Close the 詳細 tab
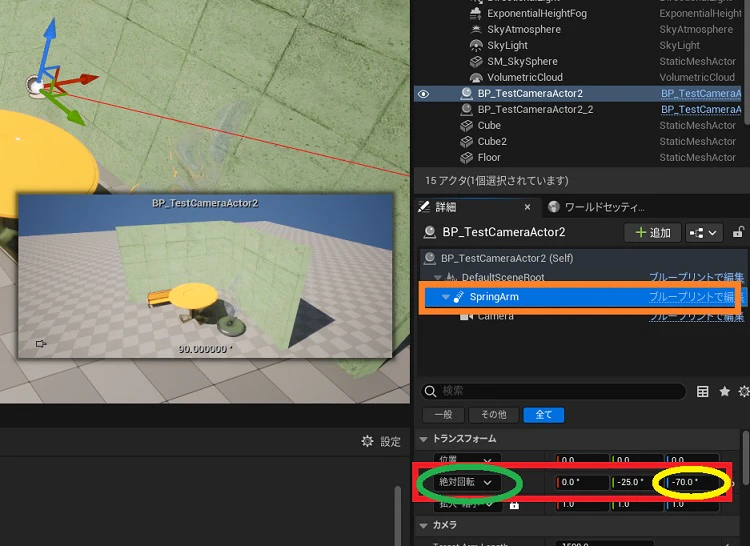The image size is (750, 546). point(527,207)
